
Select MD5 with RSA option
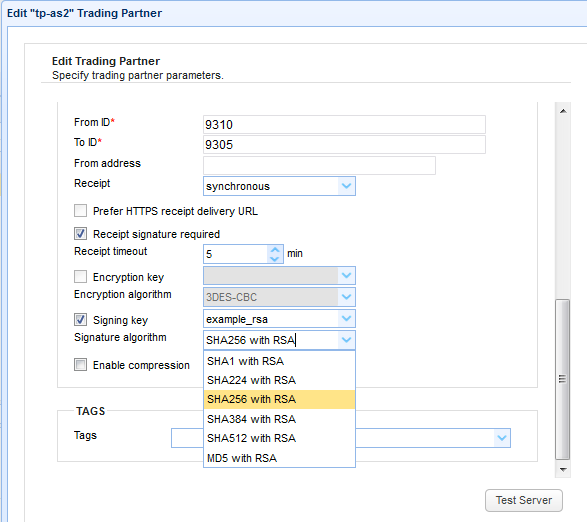(279, 458)
